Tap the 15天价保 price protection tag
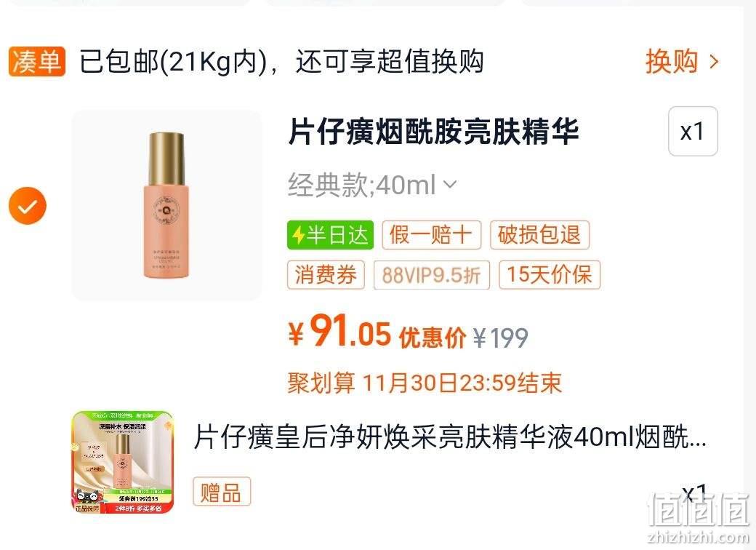Image resolution: width=756 pixels, height=550 pixels. coord(549,275)
